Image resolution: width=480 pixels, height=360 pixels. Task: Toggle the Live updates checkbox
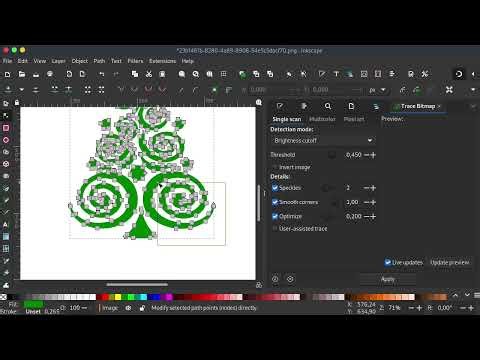(387, 262)
